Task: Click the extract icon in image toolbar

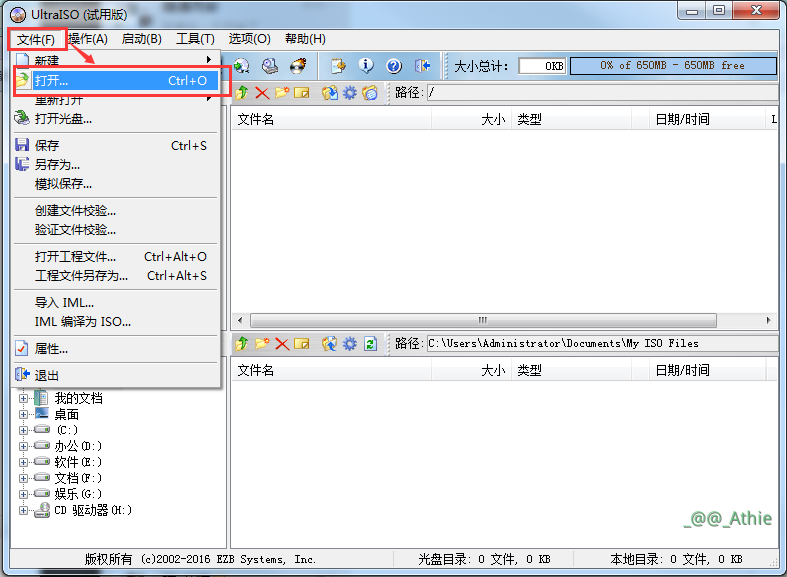Action: click(x=330, y=93)
